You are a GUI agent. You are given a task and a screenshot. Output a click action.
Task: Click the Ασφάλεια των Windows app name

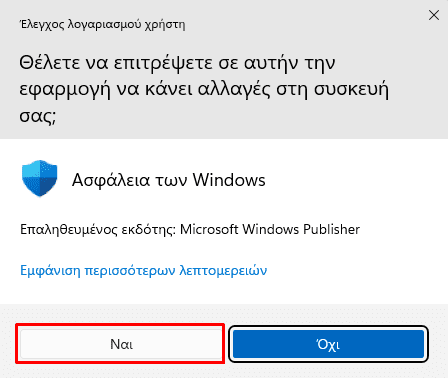click(169, 180)
